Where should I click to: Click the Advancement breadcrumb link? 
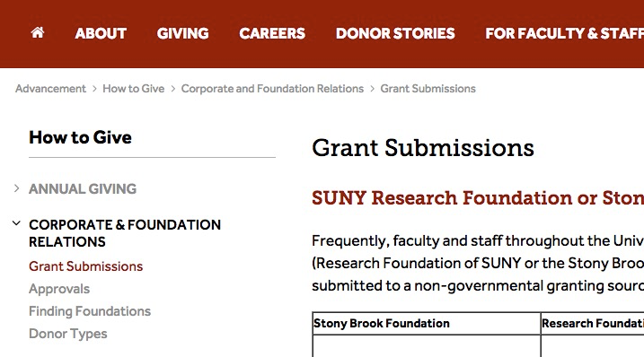click(50, 89)
